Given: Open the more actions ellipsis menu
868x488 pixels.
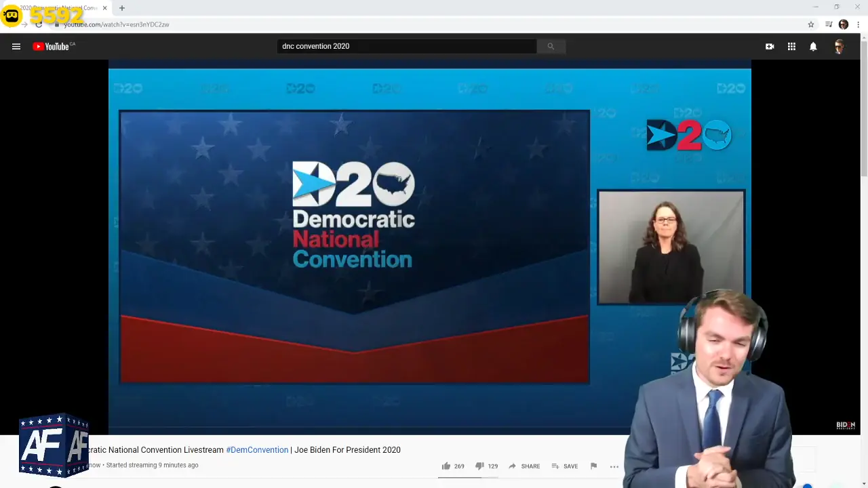Looking at the screenshot, I should tap(614, 466).
